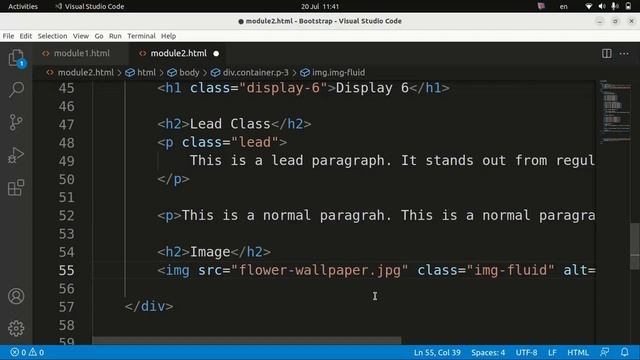The width and height of the screenshot is (640, 360).
Task: Switch to the module1.html tab
Action: [x=81, y=53]
